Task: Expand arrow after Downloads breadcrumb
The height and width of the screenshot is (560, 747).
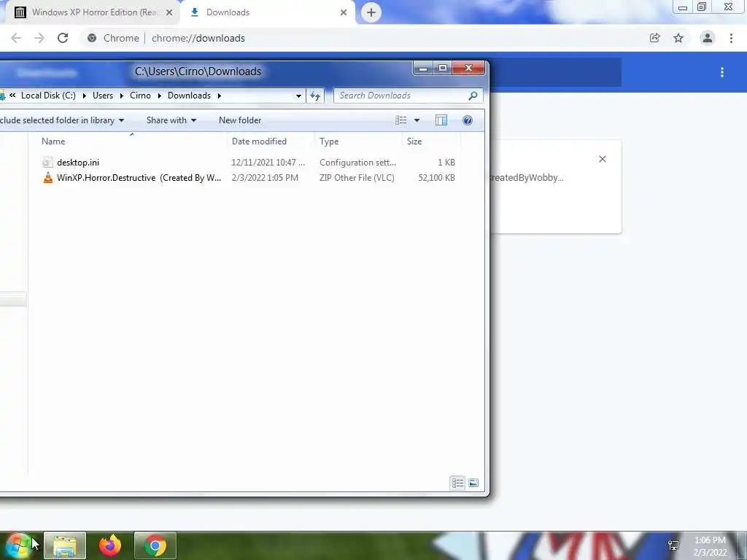Action: coord(219,96)
